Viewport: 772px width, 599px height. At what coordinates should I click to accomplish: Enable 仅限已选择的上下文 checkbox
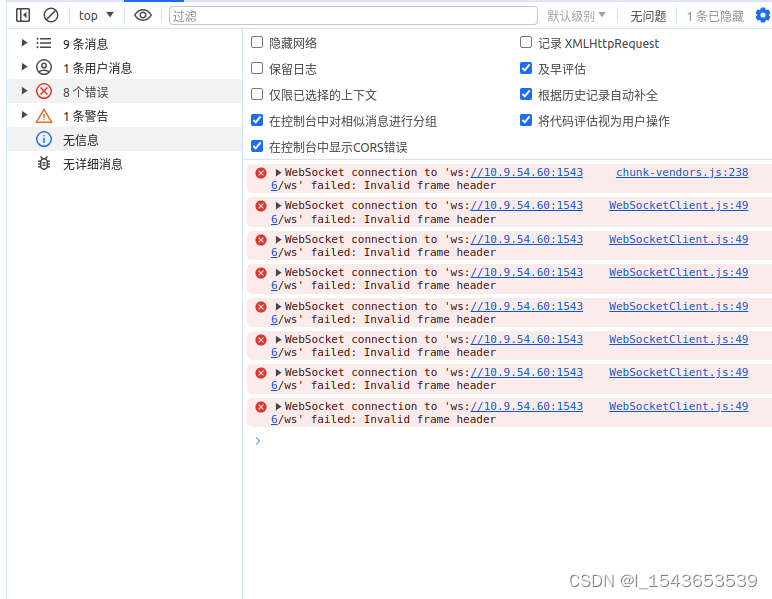257,94
